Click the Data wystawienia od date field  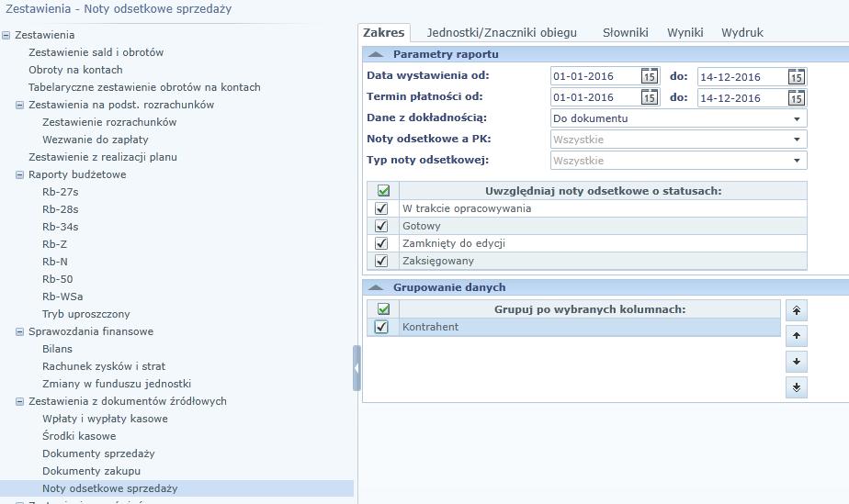tap(595, 76)
